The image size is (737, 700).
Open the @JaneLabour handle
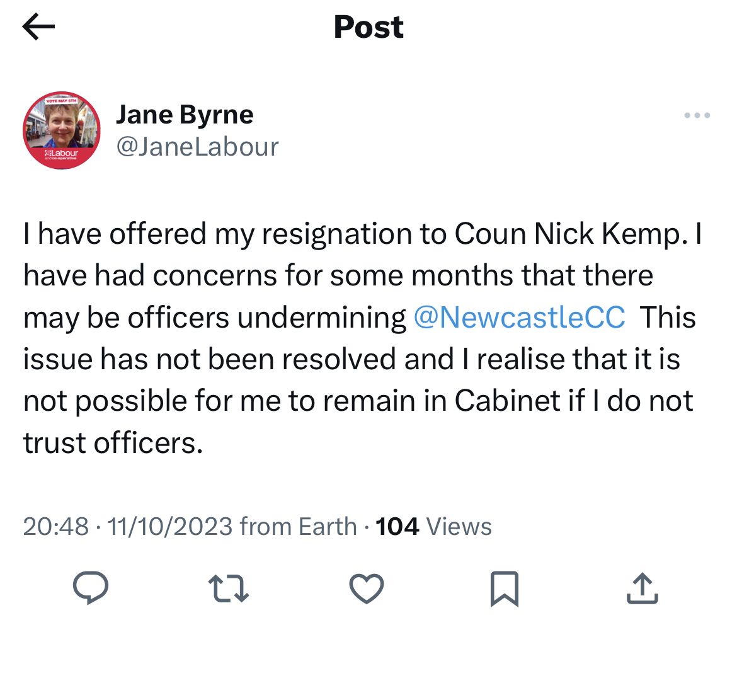coord(197,147)
